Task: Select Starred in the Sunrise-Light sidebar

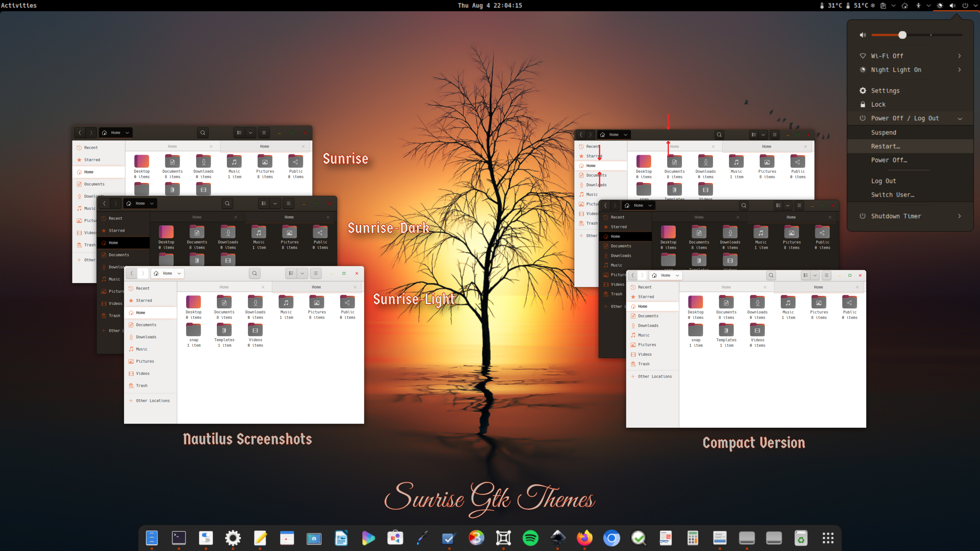Action: pos(151,300)
